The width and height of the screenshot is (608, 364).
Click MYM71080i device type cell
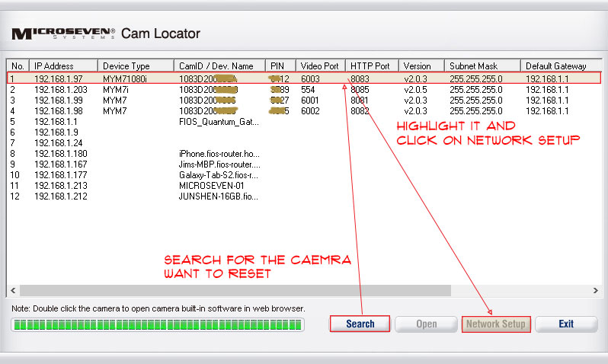click(125, 78)
